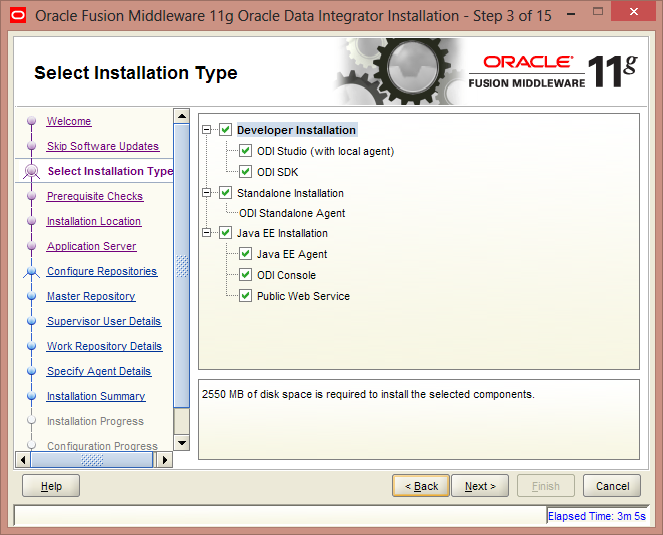Image resolution: width=663 pixels, height=535 pixels.
Task: Click the scroll right arrow under steps
Action: click(x=166, y=460)
